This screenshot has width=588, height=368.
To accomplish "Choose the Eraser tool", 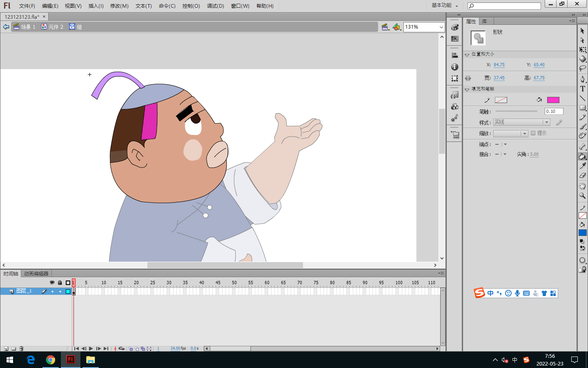I will click(583, 175).
